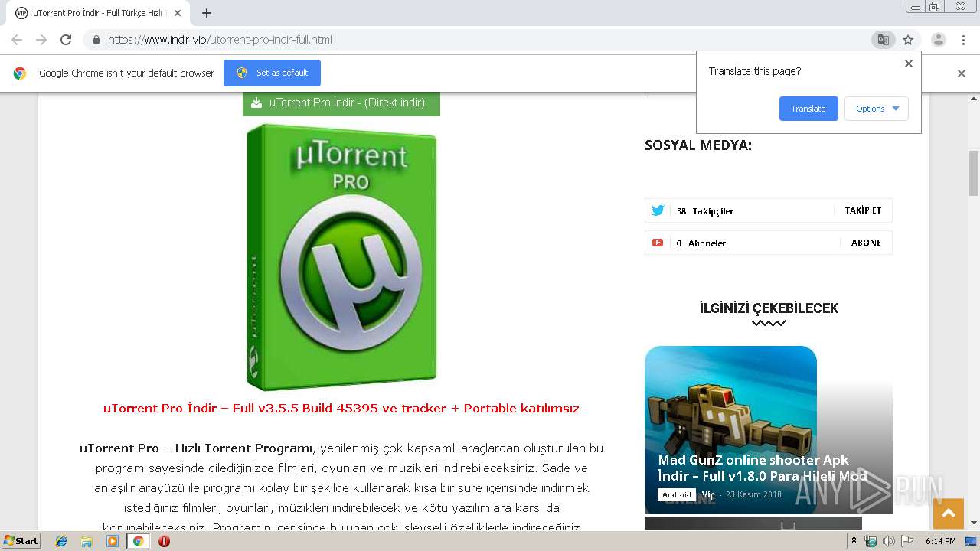
Task: Click the 23 Kasım 2018 date text
Action: pyautogui.click(x=753, y=495)
